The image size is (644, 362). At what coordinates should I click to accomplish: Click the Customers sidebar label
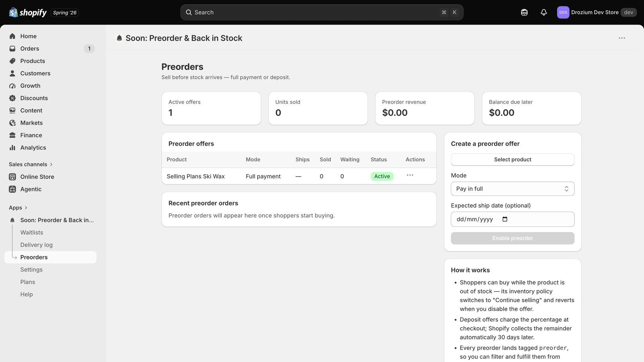(35, 74)
